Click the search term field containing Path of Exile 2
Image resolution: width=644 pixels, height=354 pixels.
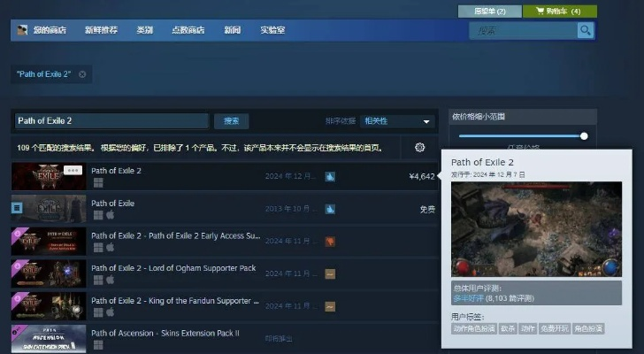(111, 121)
